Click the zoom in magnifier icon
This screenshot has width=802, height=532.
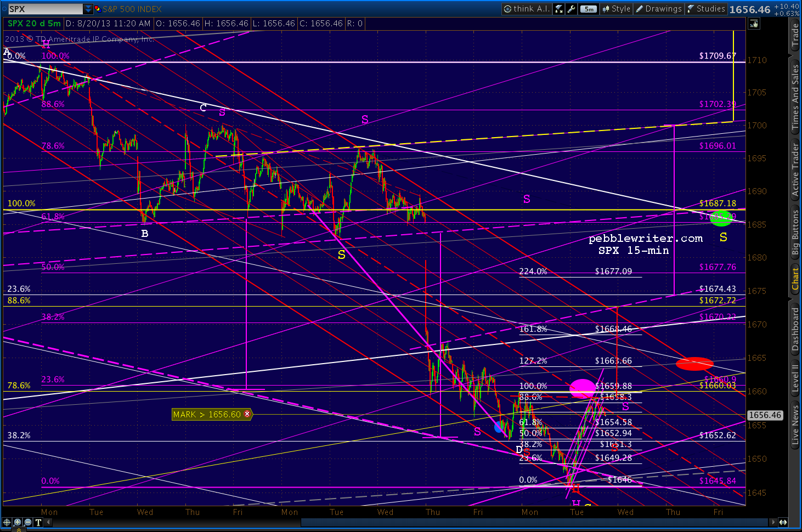(18, 523)
